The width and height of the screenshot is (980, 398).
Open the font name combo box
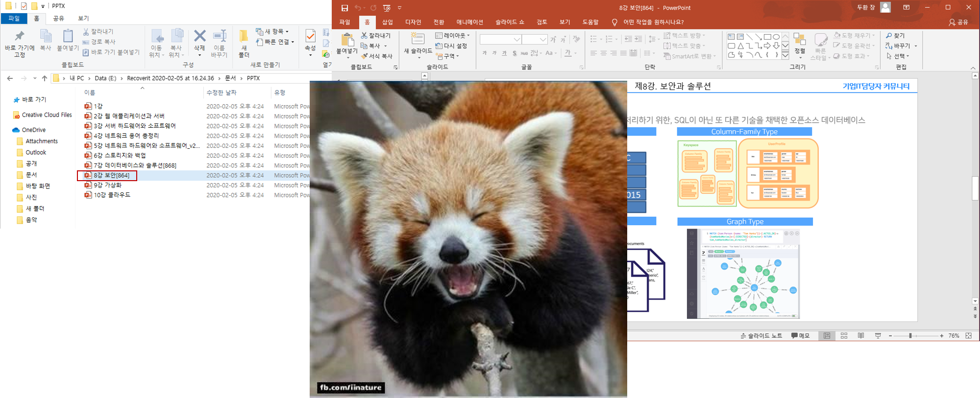(x=500, y=39)
